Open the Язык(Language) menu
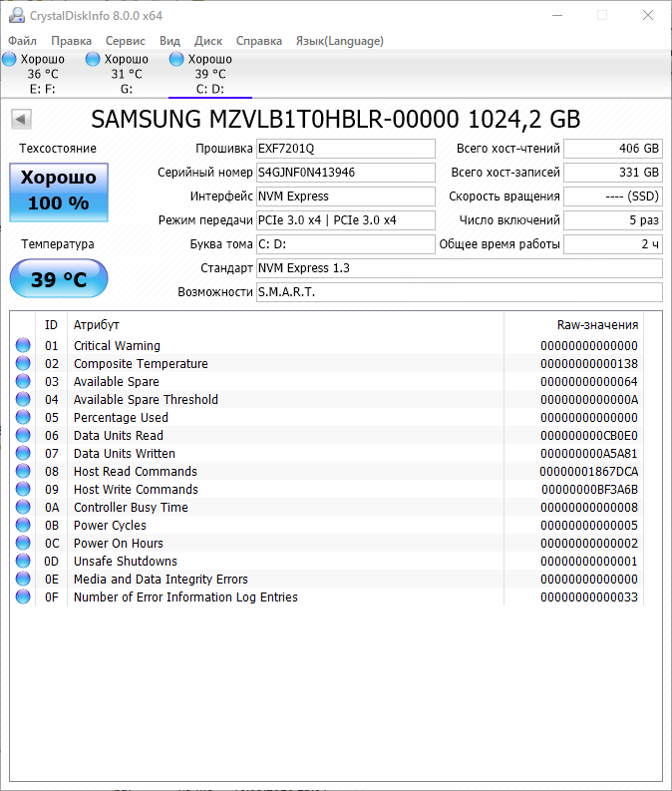 [340, 41]
